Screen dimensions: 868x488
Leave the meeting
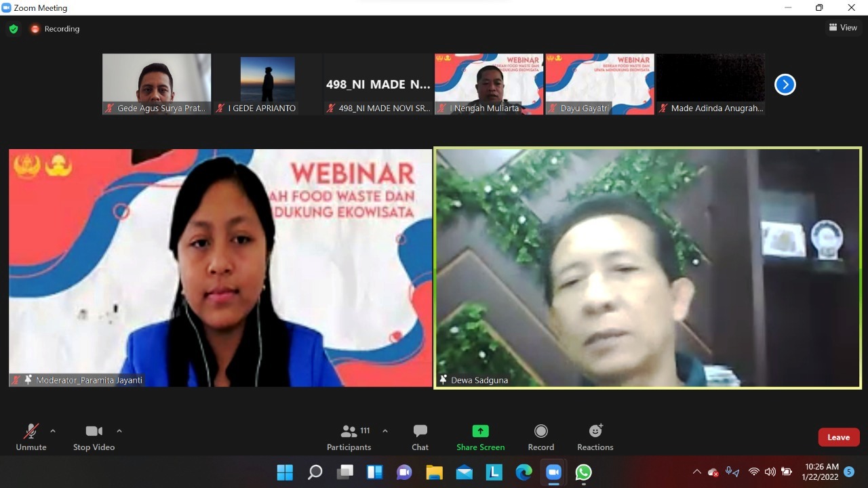838,437
